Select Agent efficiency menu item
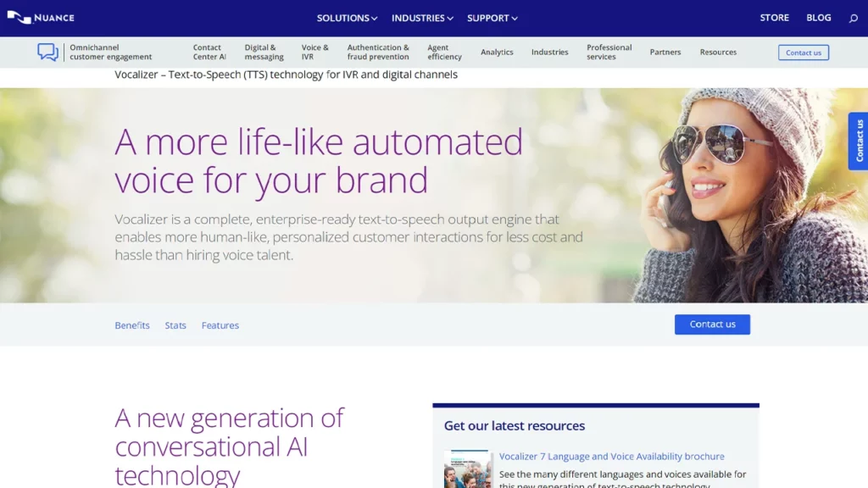 point(444,53)
